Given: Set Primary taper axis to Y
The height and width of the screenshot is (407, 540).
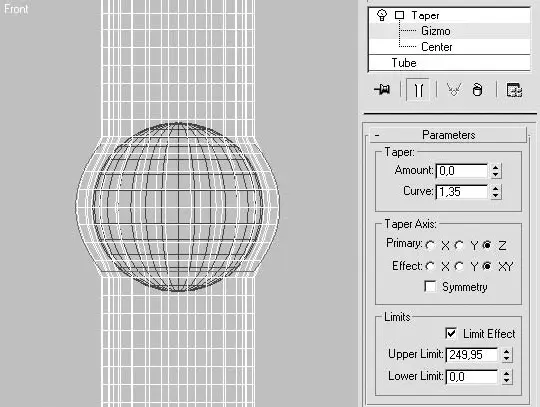Looking at the screenshot, I should pos(459,246).
